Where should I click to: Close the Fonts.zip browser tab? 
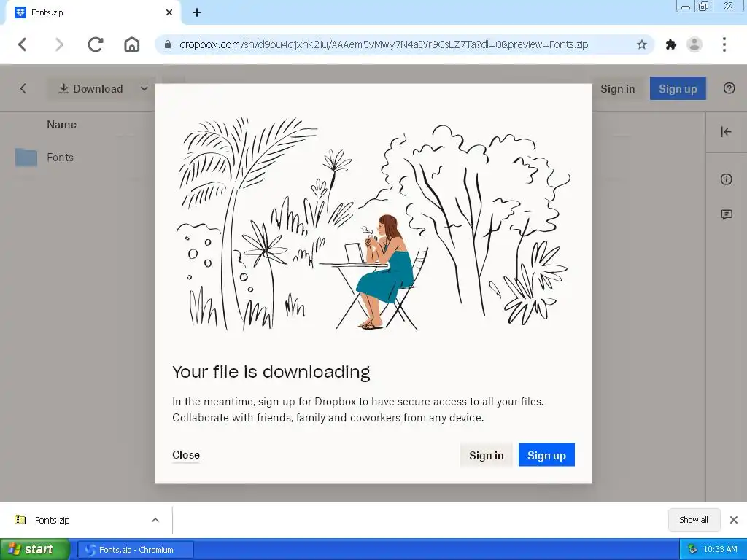pos(169,13)
